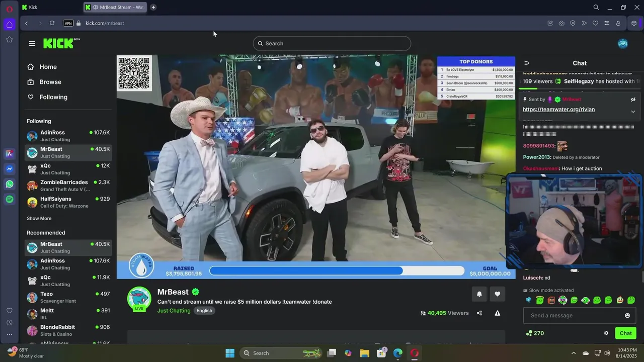This screenshot has height=362, width=644.
Task: Open Following in Kick sidebar
Action: [x=48, y=97]
